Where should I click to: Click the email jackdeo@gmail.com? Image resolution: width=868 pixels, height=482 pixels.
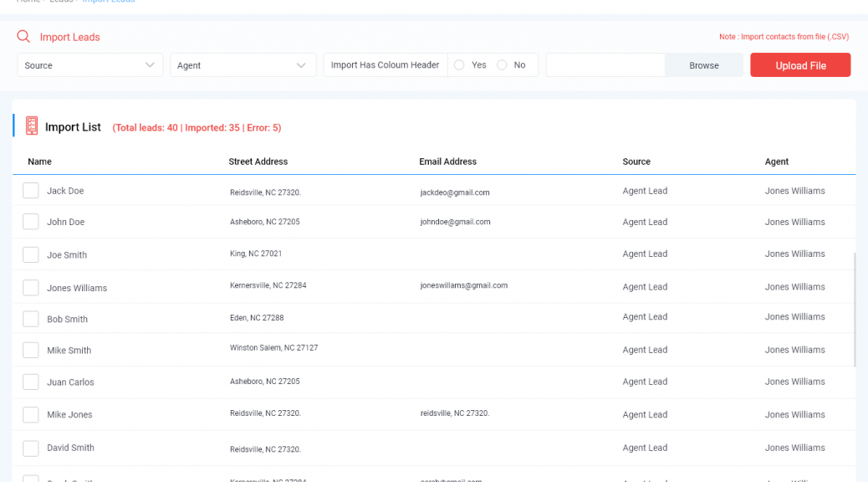(455, 192)
